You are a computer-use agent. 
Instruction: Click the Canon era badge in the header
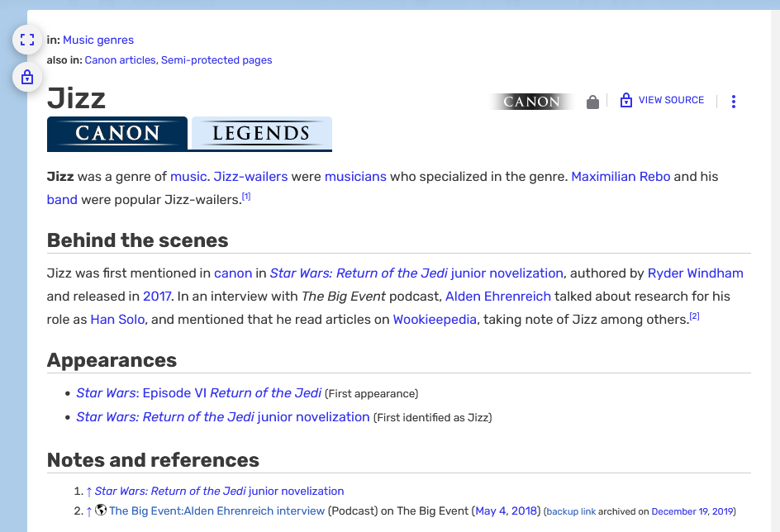click(532, 102)
